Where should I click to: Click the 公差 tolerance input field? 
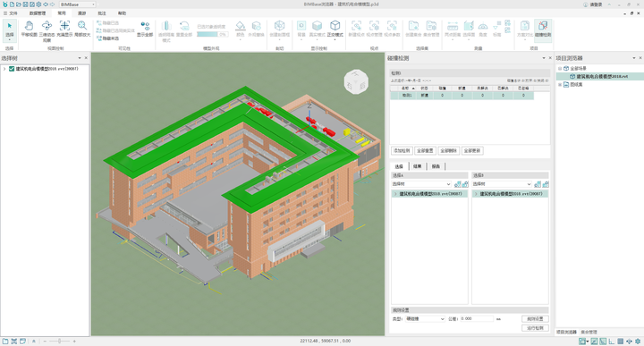coord(477,319)
